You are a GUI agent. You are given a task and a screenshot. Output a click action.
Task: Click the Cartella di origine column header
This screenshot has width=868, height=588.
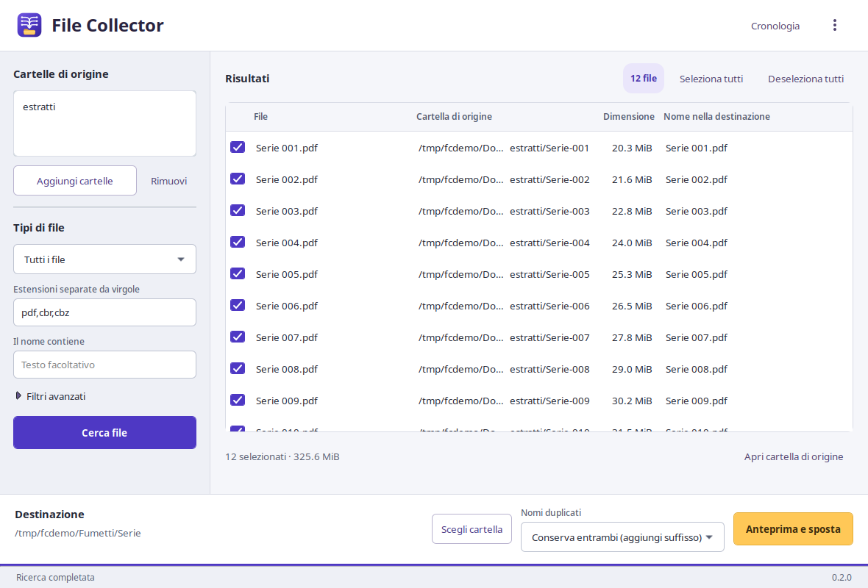[x=454, y=117]
